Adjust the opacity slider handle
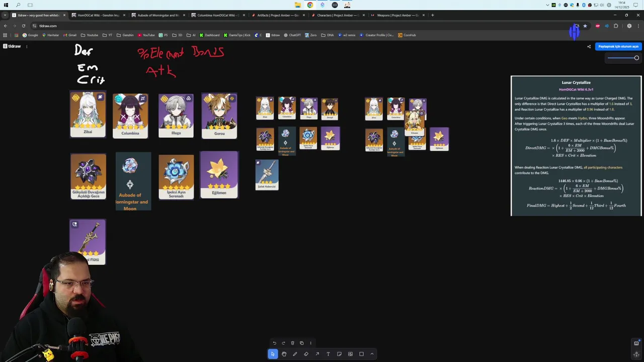Viewport: 644px width, 362px height. tap(636, 58)
